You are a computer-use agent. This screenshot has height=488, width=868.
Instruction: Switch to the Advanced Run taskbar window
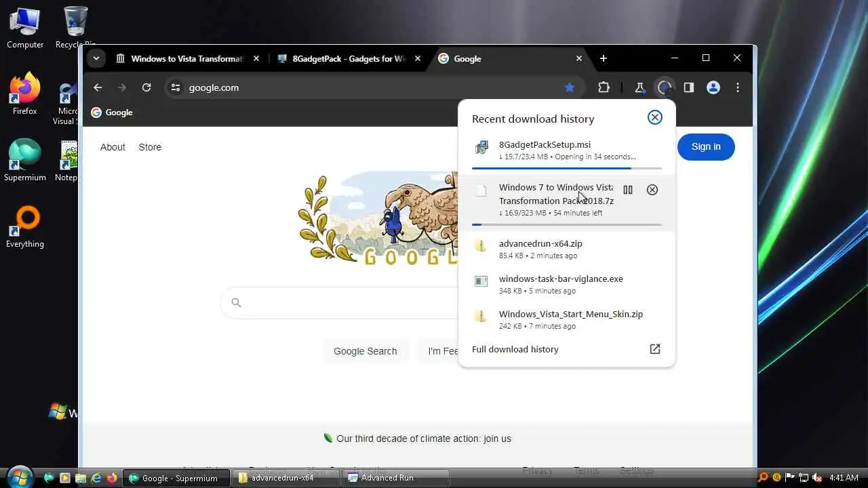click(x=396, y=478)
